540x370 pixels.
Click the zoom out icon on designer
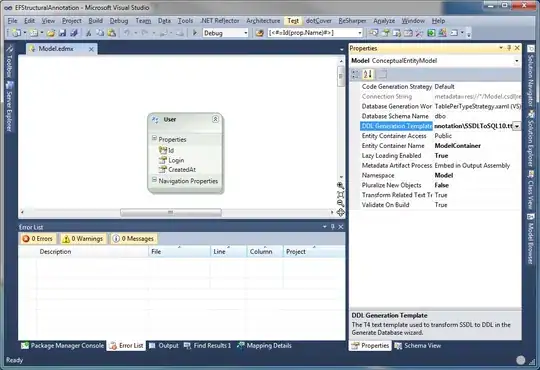[340, 203]
